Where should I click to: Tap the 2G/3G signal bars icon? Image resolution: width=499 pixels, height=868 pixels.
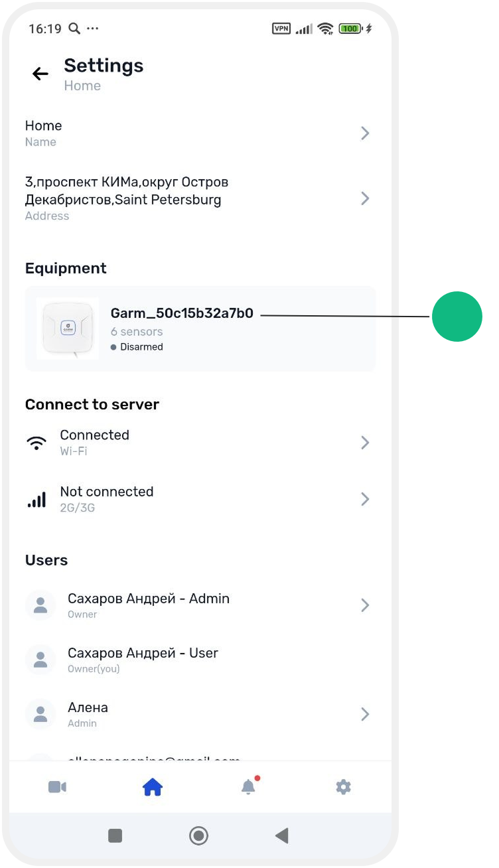[x=36, y=499]
